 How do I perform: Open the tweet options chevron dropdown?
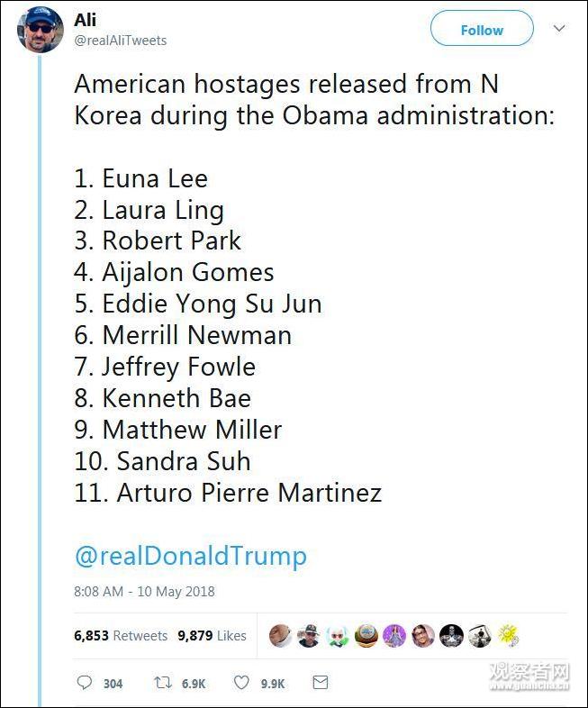click(559, 29)
